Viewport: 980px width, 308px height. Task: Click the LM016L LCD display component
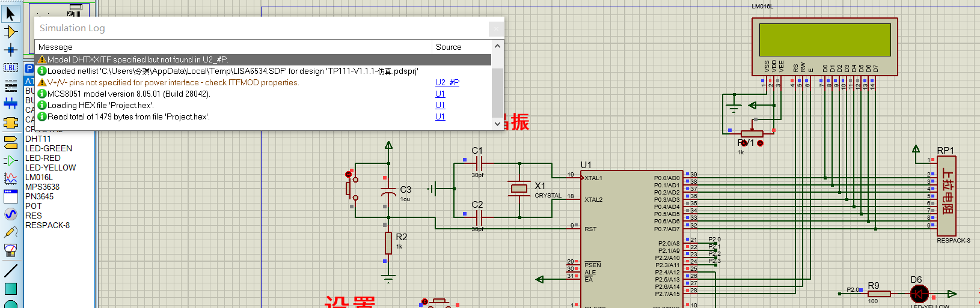(x=824, y=46)
